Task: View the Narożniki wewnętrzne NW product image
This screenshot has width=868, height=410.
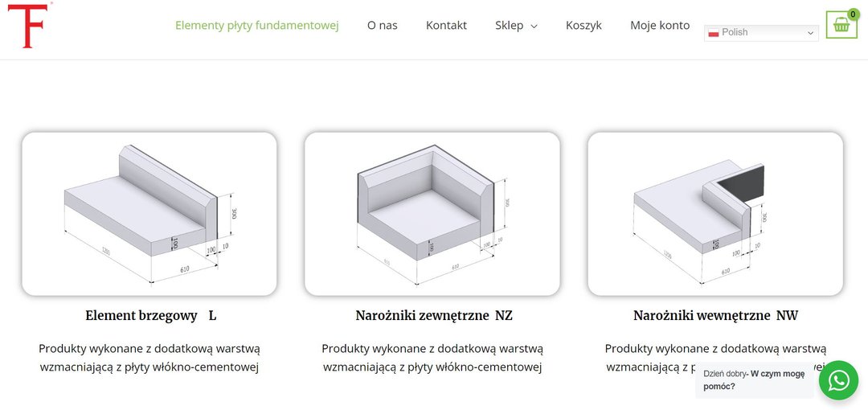Action: [x=715, y=213]
